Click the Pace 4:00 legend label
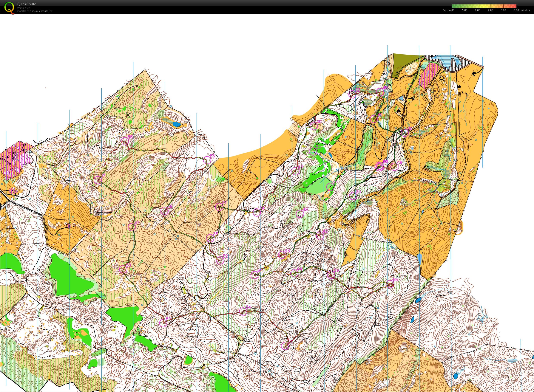The height and width of the screenshot is (392, 534). pos(448,10)
